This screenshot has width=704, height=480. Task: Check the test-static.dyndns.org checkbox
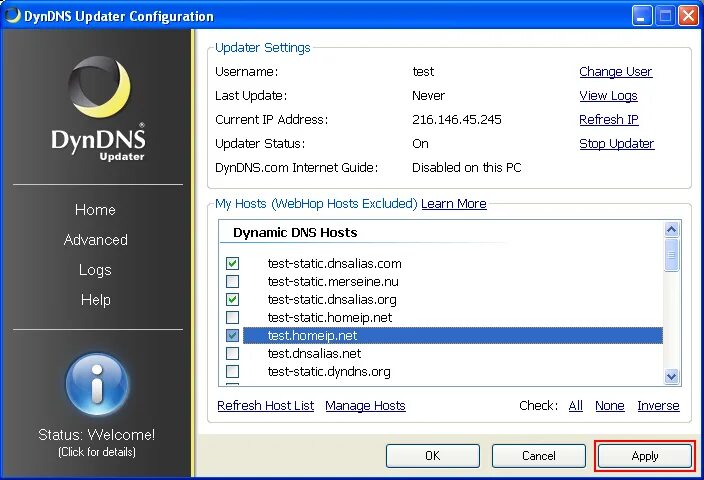coord(232,371)
